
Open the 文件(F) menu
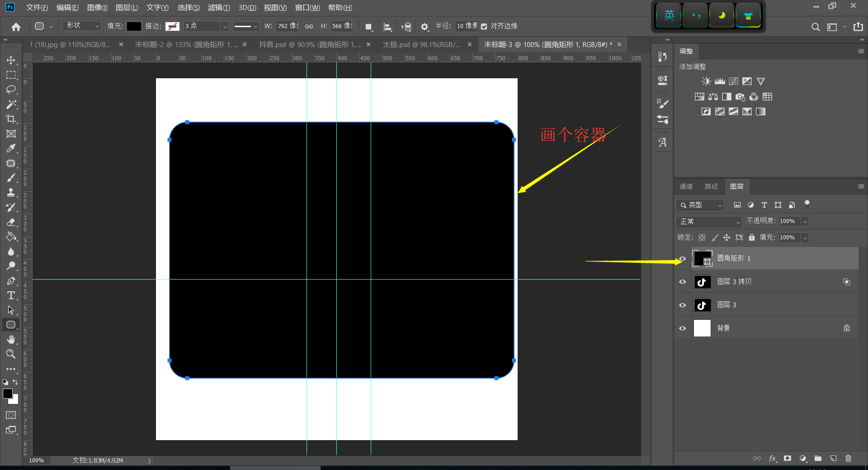(37, 8)
